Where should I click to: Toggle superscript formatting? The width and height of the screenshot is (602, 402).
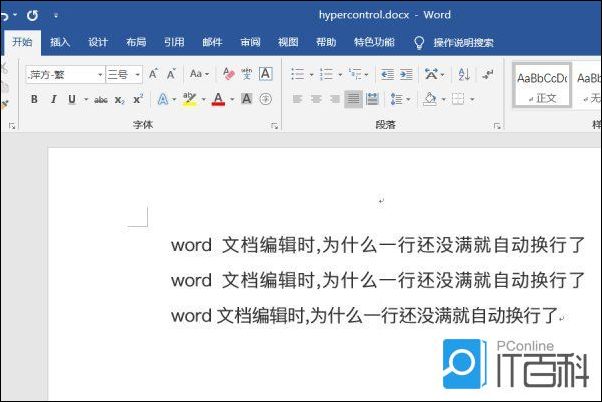pyautogui.click(x=138, y=99)
